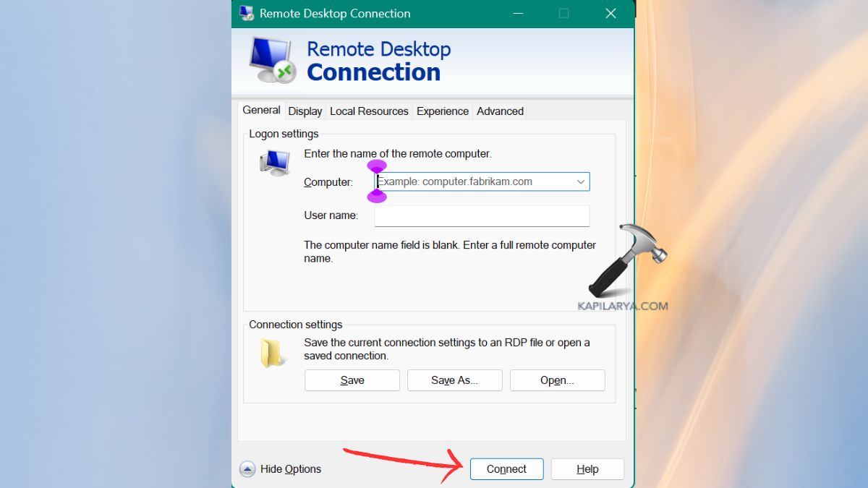Open the Computer name dropdown arrow
Image resolution: width=868 pixels, height=488 pixels.
click(x=581, y=181)
